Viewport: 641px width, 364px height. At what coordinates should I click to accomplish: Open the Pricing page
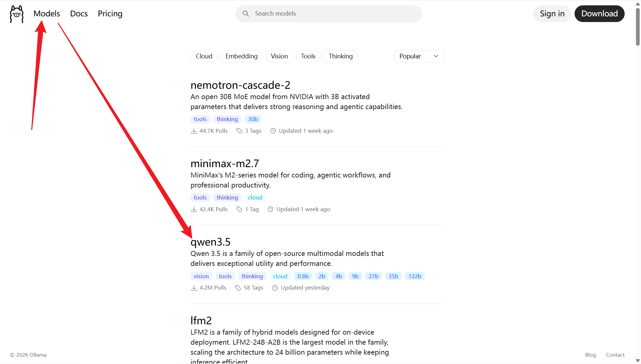click(110, 14)
